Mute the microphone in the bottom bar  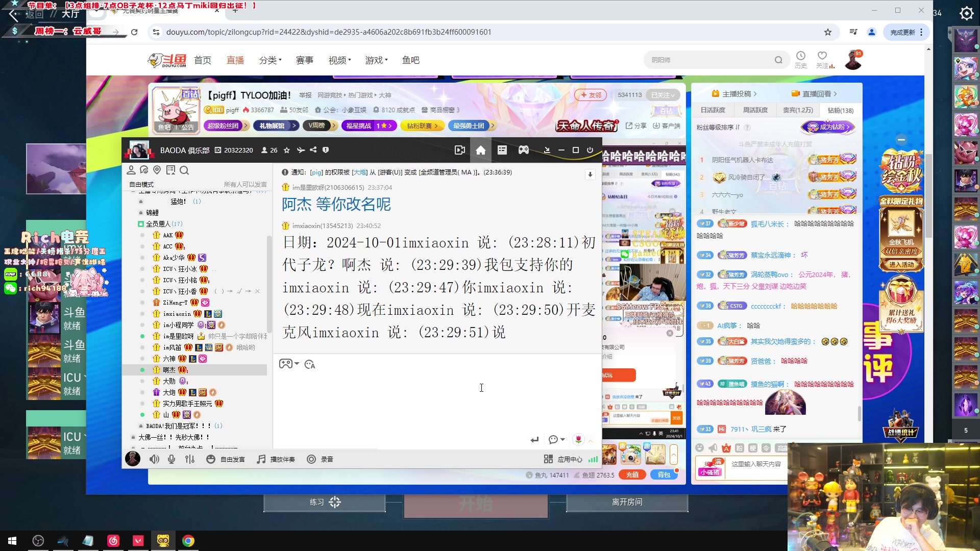(171, 459)
